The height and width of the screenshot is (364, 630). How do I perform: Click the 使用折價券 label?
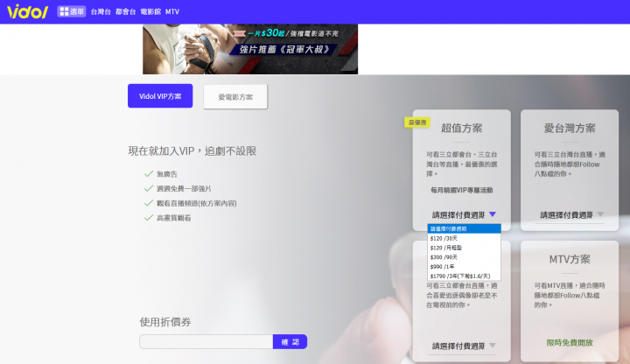click(x=165, y=322)
